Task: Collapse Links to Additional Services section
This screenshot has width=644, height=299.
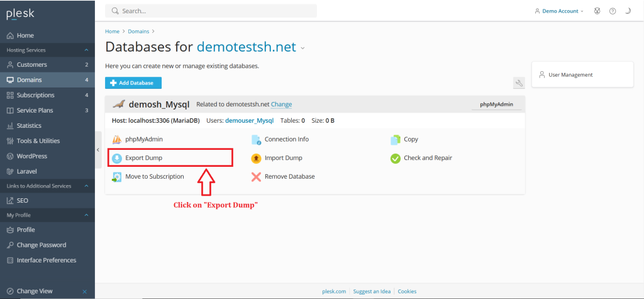Action: pyautogui.click(x=86, y=186)
